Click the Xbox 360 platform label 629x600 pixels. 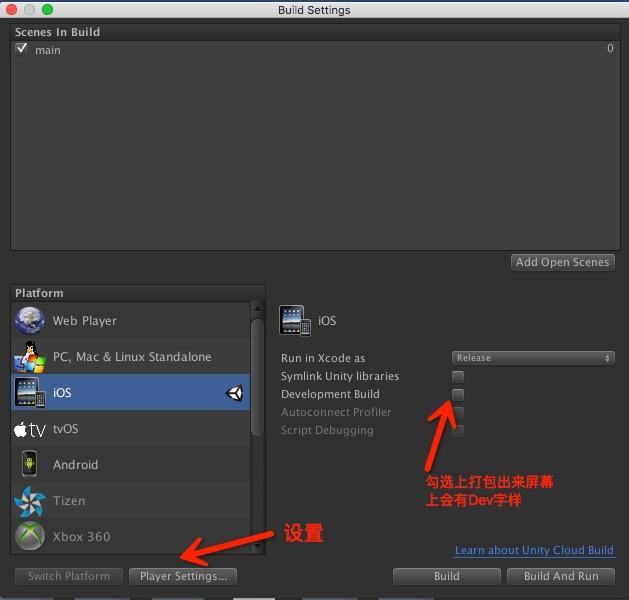pyautogui.click(x=82, y=537)
